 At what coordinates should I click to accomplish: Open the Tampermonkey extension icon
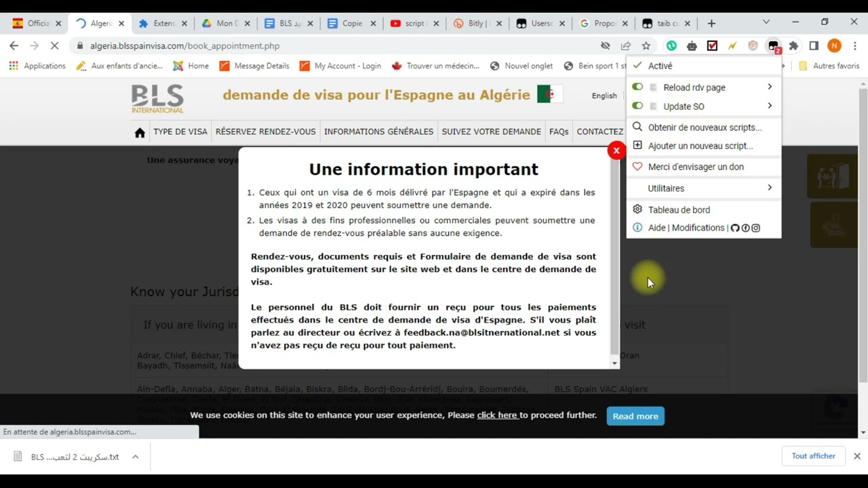pos(773,46)
